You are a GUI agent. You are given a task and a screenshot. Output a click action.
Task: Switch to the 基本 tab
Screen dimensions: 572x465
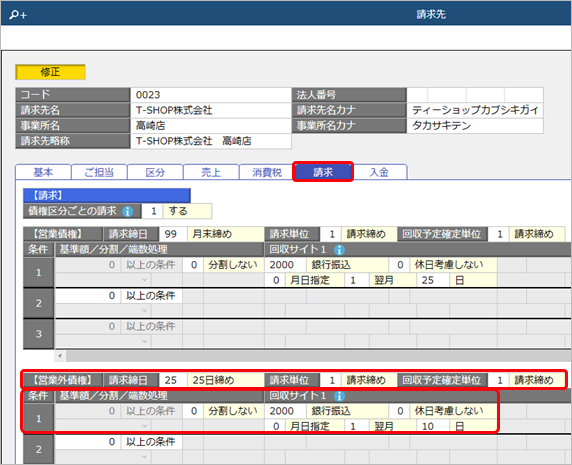43,172
